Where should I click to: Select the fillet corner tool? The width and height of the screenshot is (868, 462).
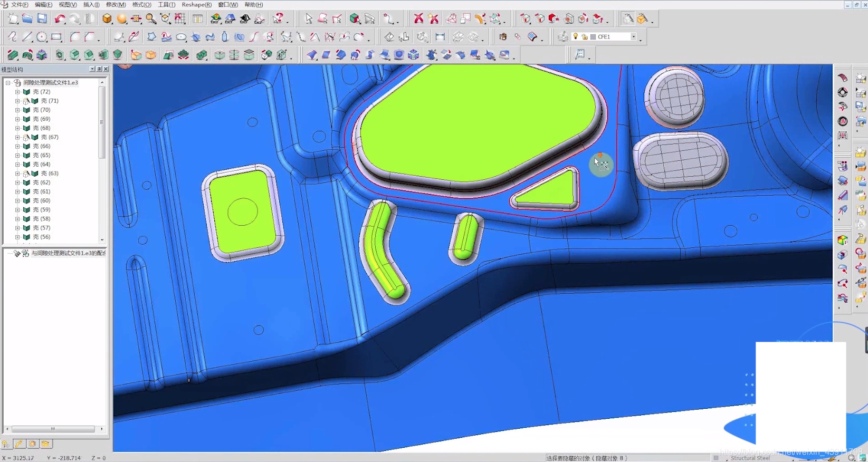[75, 37]
